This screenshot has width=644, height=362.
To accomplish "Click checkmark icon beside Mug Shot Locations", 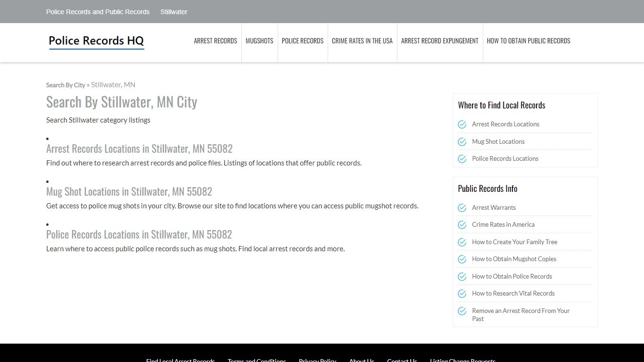I will tap(462, 142).
